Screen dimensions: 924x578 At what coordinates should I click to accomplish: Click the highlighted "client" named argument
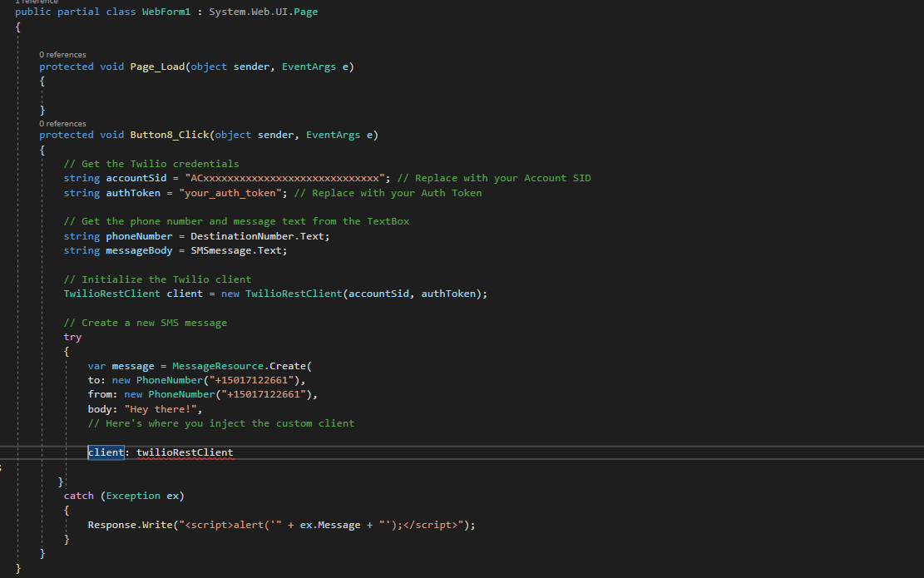click(106, 452)
